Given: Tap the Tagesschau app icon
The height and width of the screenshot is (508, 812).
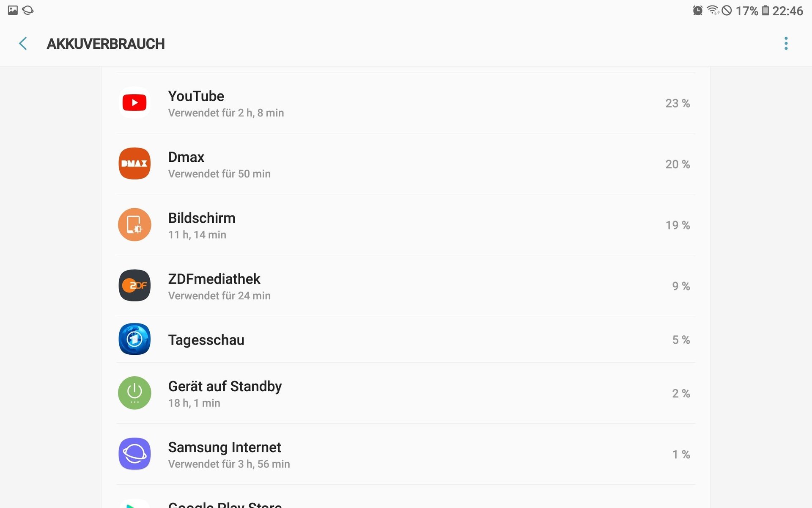Looking at the screenshot, I should tap(134, 339).
